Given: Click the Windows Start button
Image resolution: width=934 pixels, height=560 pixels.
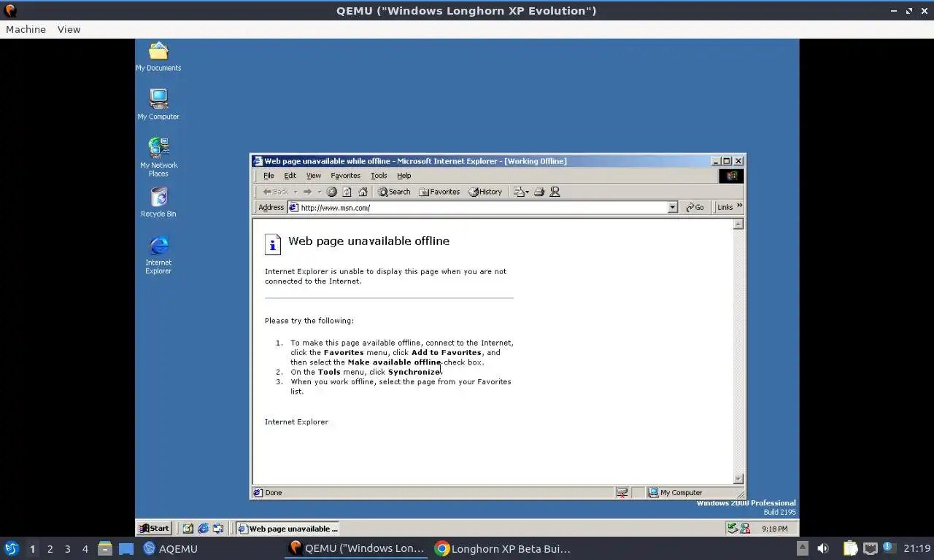Looking at the screenshot, I should 154,529.
